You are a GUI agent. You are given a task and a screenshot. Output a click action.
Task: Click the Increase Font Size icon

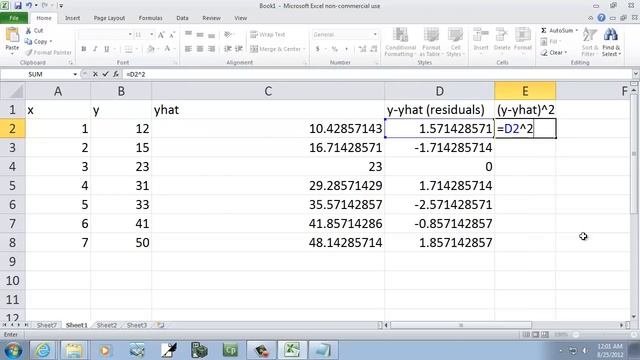[x=161, y=35]
